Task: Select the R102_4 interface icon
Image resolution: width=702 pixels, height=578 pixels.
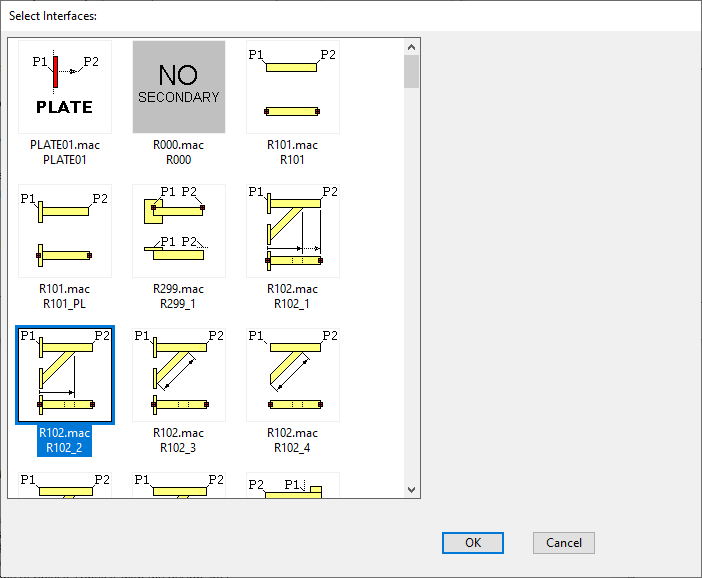Action: click(x=292, y=375)
